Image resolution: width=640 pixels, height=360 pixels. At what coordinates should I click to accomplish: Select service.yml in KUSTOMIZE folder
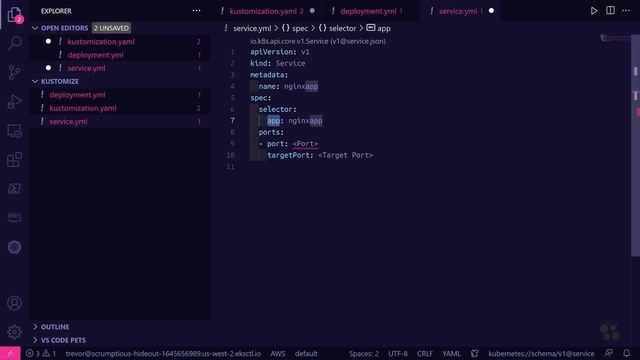tap(120, 122)
